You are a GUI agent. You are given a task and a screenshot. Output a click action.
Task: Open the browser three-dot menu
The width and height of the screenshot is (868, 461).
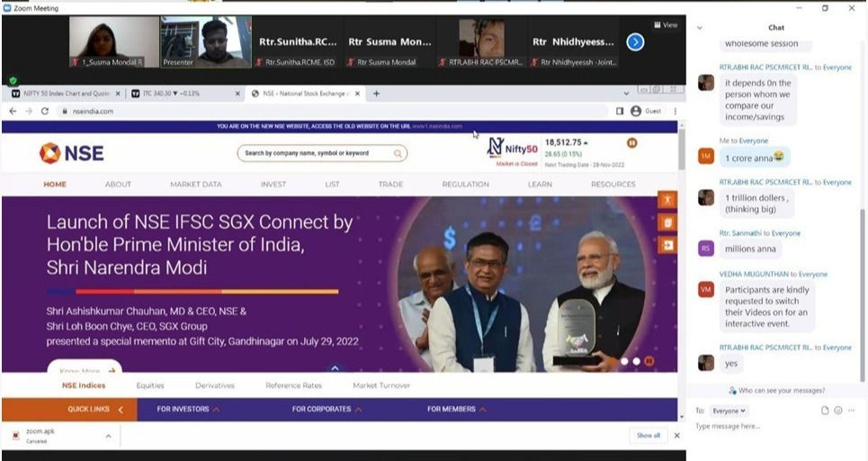(675, 112)
